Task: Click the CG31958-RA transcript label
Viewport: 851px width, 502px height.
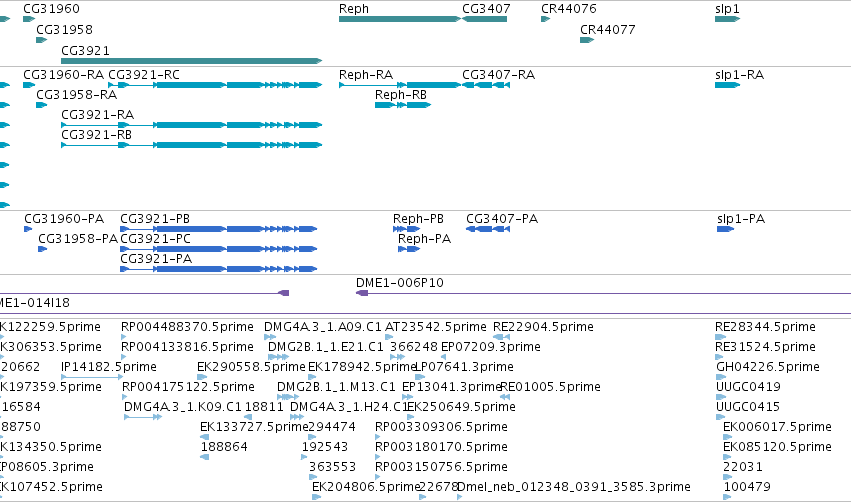Action: [x=77, y=94]
